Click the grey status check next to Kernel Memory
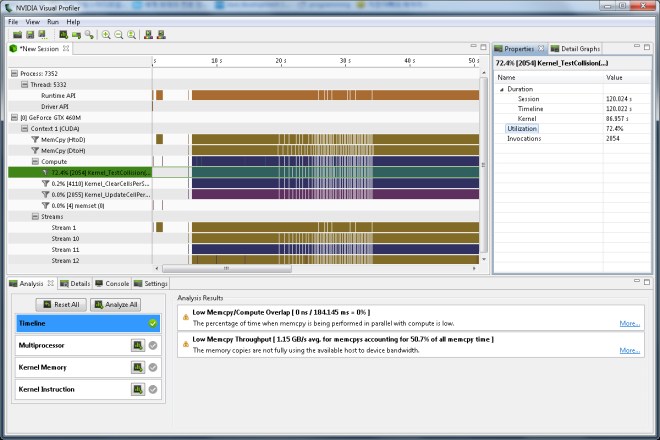Screen dimensions: 660x440 pos(153,367)
